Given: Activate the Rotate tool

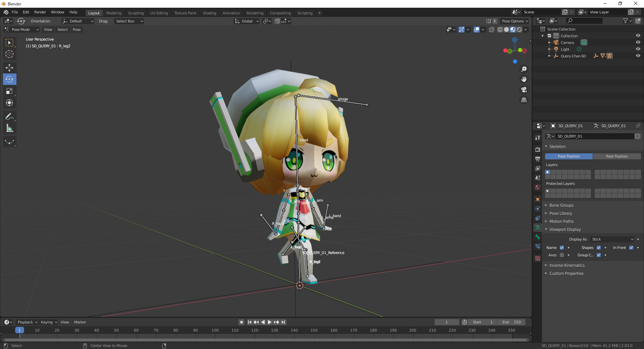Looking at the screenshot, I should pyautogui.click(x=9, y=80).
